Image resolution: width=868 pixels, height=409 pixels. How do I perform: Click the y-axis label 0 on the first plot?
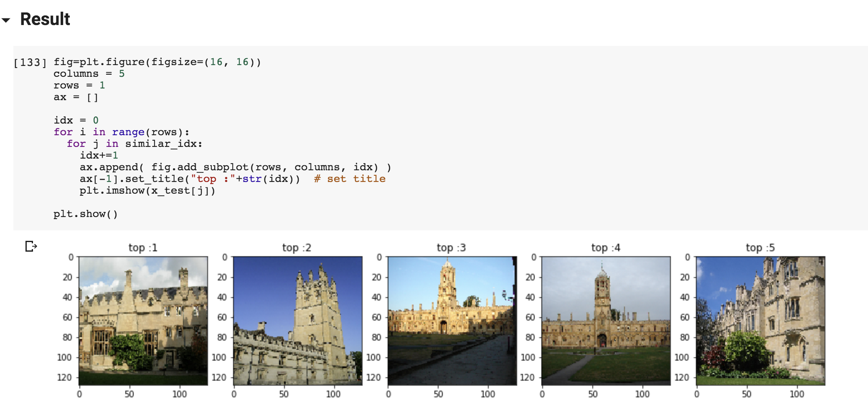(x=72, y=257)
